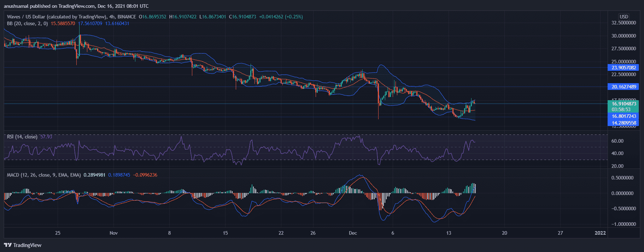Image resolution: width=644 pixels, height=252 pixels.
Task: Click the 20.1627489 price level tag
Action: click(x=623, y=87)
